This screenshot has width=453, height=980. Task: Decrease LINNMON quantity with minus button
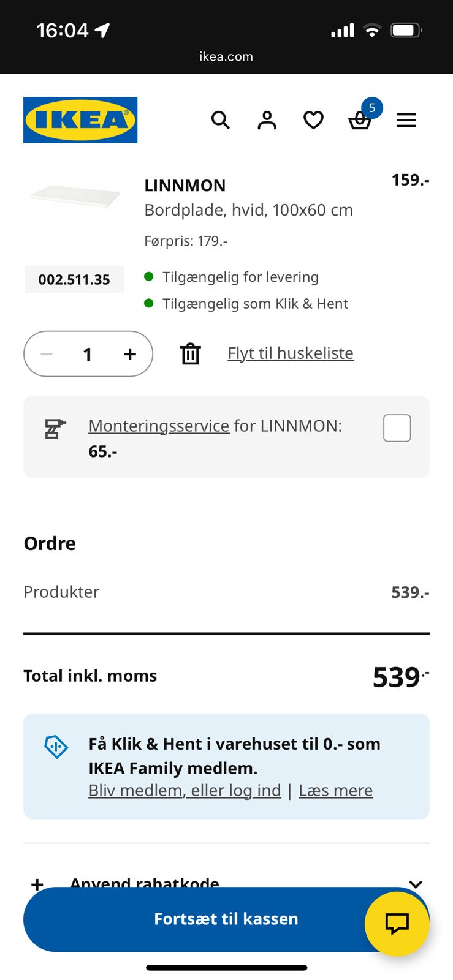pos(47,354)
